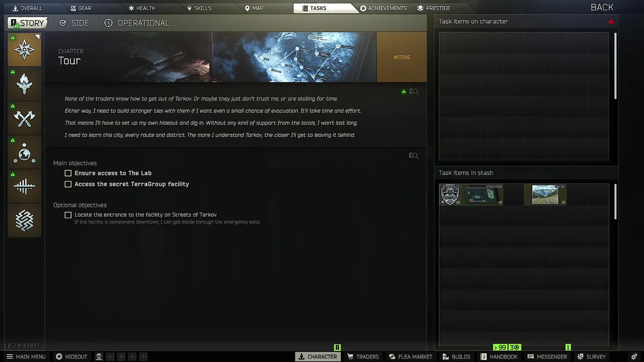Click the first plus slot beside avatar
This screenshot has width=644, height=362.
tap(110, 357)
